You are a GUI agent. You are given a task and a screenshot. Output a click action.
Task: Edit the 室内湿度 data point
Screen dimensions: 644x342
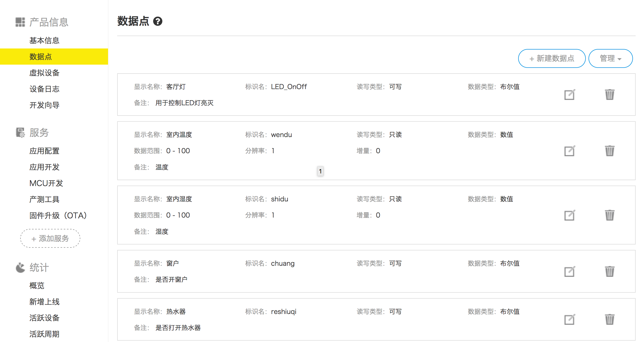(569, 215)
